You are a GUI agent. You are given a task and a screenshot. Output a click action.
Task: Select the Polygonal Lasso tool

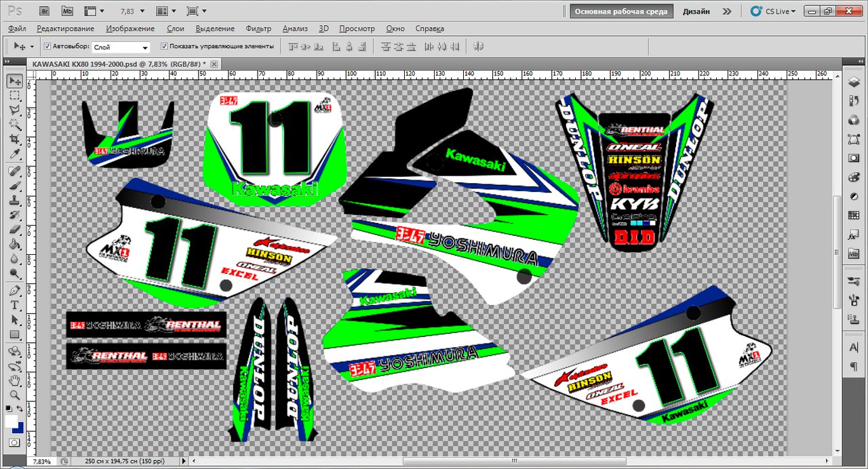pyautogui.click(x=14, y=110)
